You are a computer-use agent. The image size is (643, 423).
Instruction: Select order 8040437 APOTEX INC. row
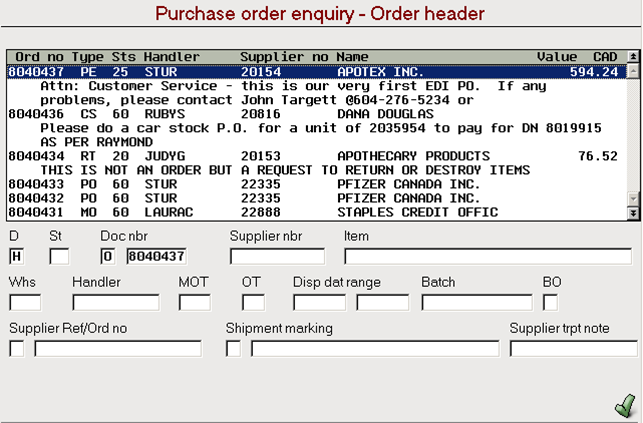click(317, 72)
